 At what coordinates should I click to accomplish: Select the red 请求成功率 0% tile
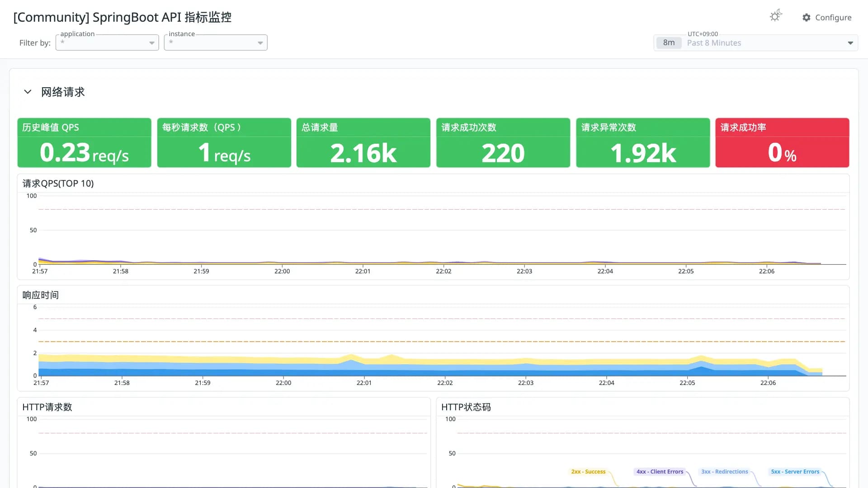[x=782, y=143]
